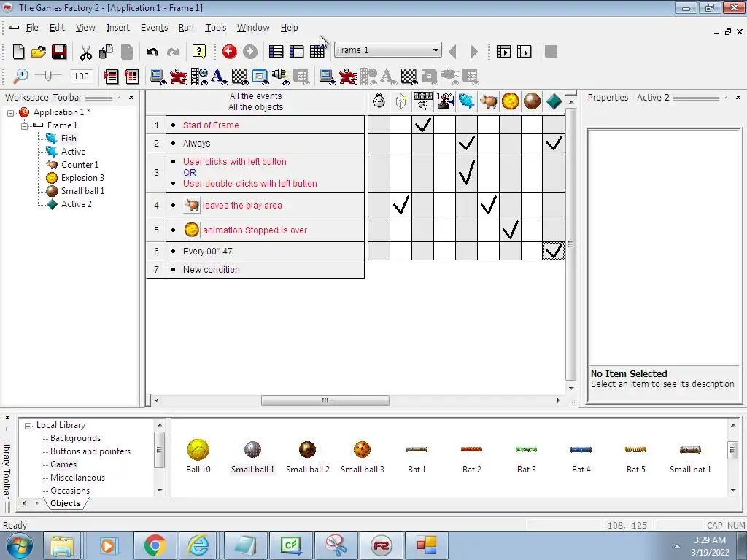The height and width of the screenshot is (560, 747).
Task: Open Chrome from the taskbar
Action: pos(155,545)
